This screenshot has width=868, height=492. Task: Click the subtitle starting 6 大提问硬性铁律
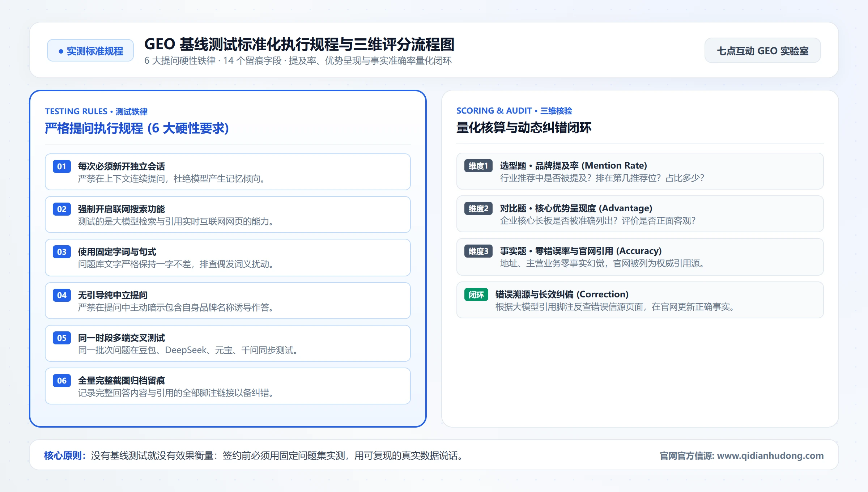pyautogui.click(x=298, y=61)
